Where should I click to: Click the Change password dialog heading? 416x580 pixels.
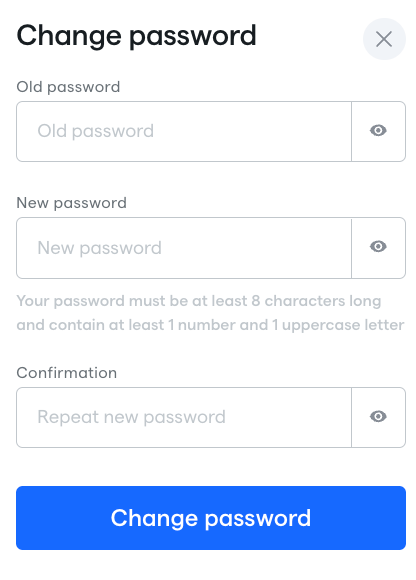136,36
